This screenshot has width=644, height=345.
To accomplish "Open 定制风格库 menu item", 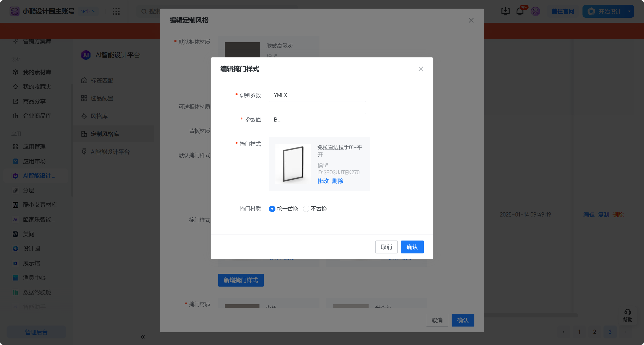I will click(x=105, y=134).
